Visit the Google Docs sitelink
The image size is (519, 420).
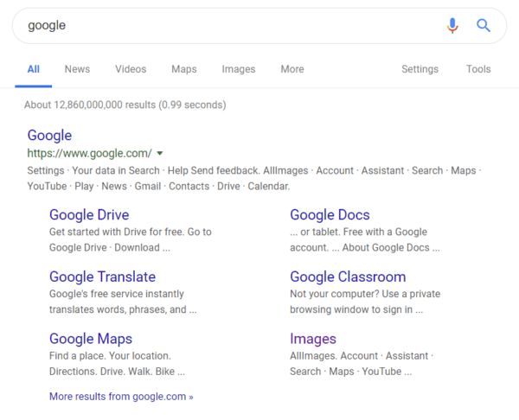(x=330, y=215)
